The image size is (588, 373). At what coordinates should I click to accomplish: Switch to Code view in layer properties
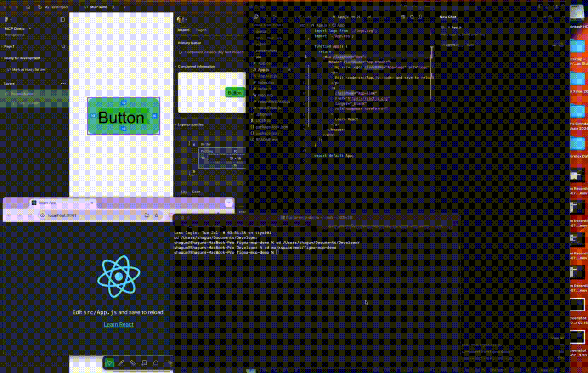[196, 192]
